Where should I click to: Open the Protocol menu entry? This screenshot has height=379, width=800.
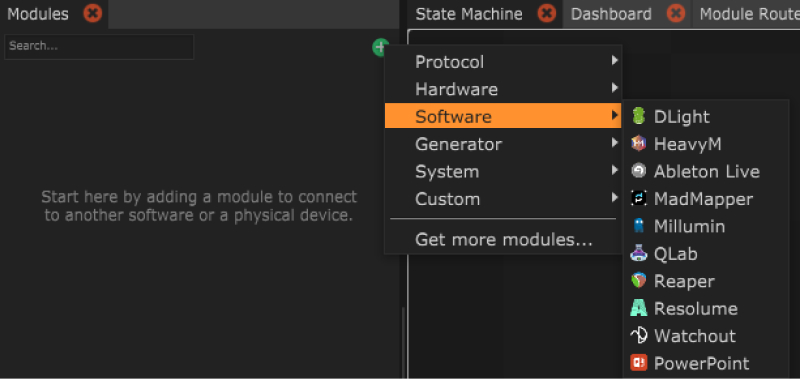[x=503, y=62]
